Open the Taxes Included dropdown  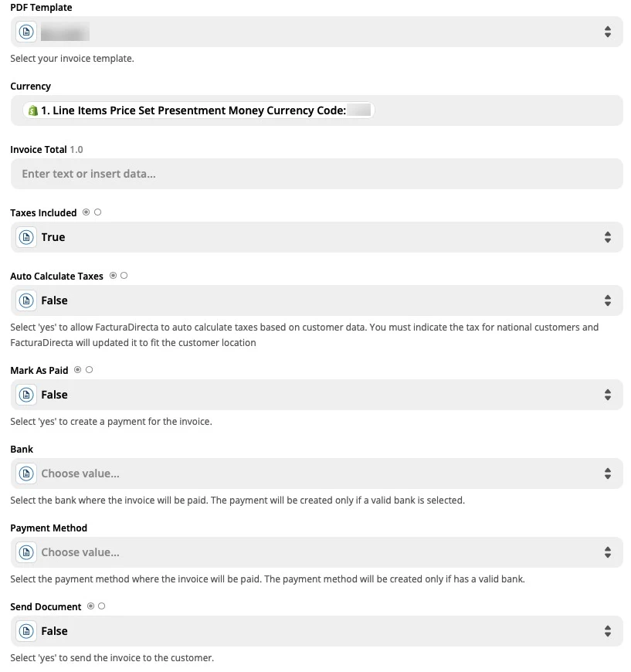[607, 237]
